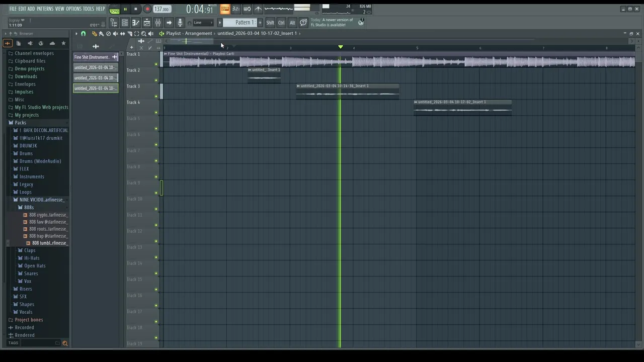Click the red record button
The image size is (644, 362).
(x=147, y=9)
